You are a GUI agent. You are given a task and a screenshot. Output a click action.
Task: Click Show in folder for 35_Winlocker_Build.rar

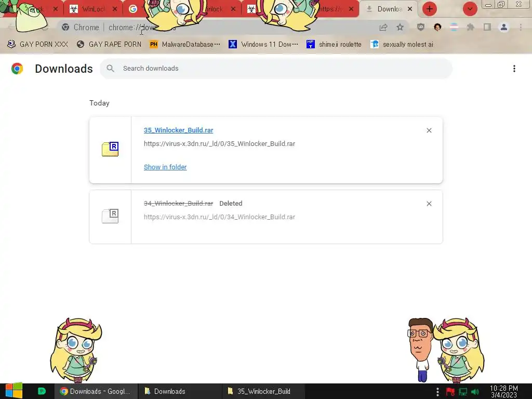(165, 167)
